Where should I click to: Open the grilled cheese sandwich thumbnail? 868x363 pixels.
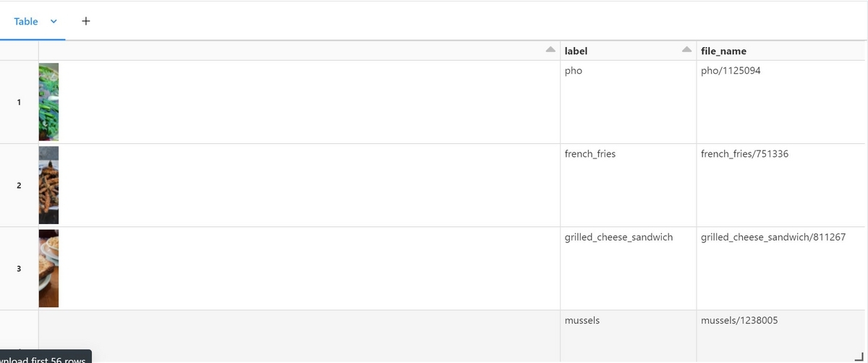tap(48, 268)
